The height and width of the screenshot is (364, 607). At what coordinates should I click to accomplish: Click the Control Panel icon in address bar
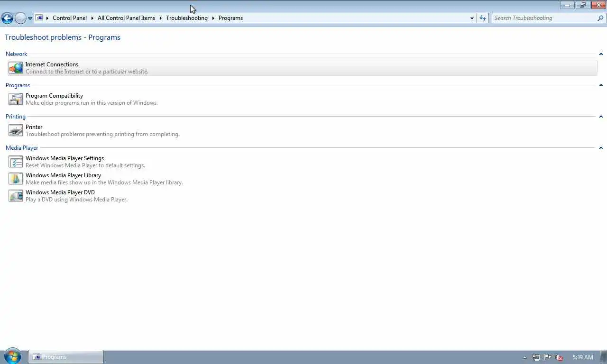pos(39,18)
